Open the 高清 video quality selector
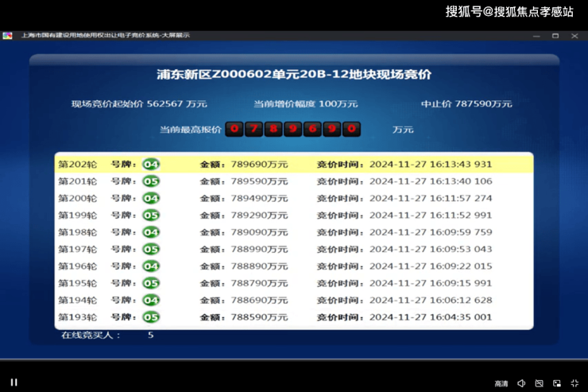588x392 pixels. point(501,383)
